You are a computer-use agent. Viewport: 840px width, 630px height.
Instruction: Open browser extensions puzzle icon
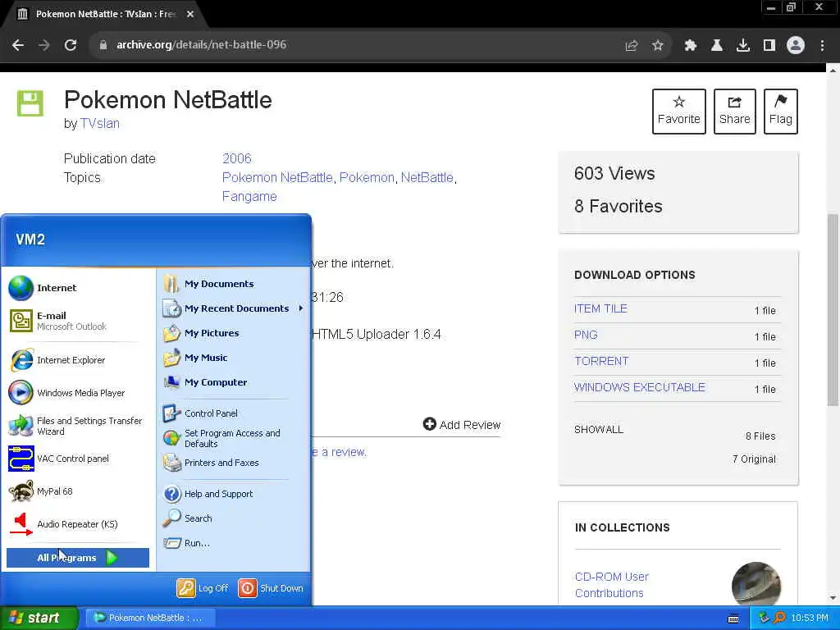690,46
